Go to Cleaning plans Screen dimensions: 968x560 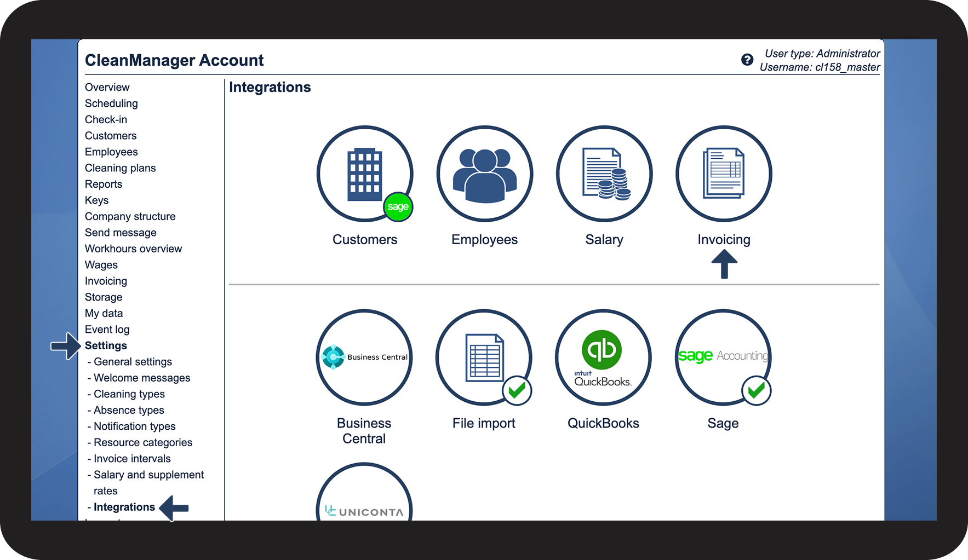[x=121, y=168]
